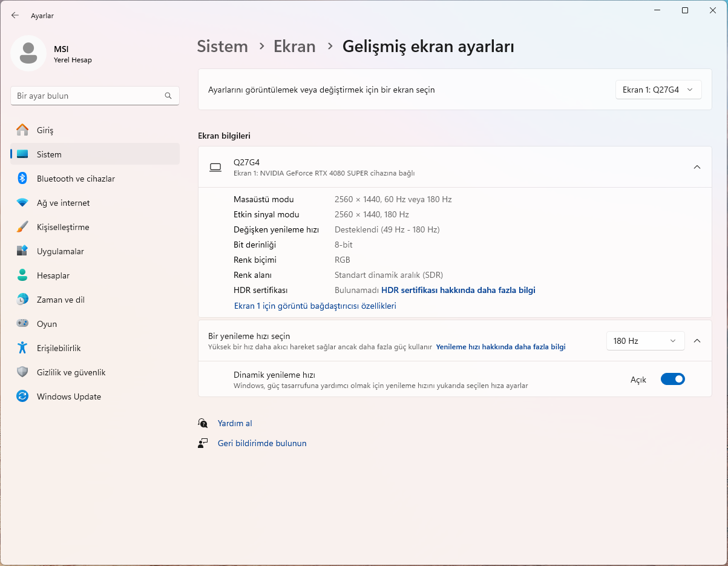This screenshot has height=566, width=728.
Task: Turn off Dinamik yenileme hızı toggle
Action: [672, 379]
